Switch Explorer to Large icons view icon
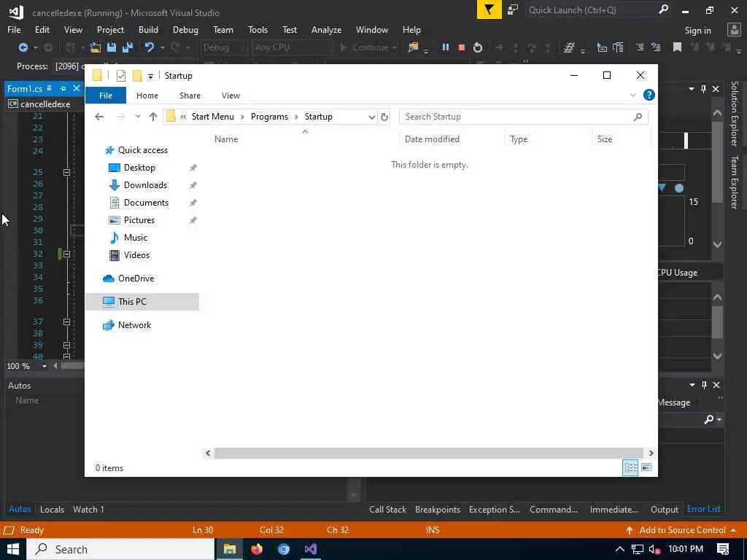Viewport: 747px width, 560px height. 646,467
